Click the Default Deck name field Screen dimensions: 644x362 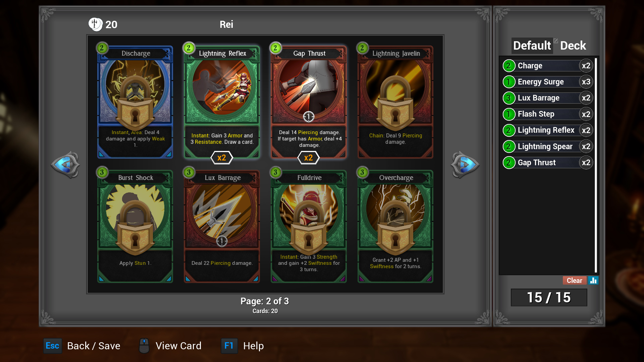[549, 46]
